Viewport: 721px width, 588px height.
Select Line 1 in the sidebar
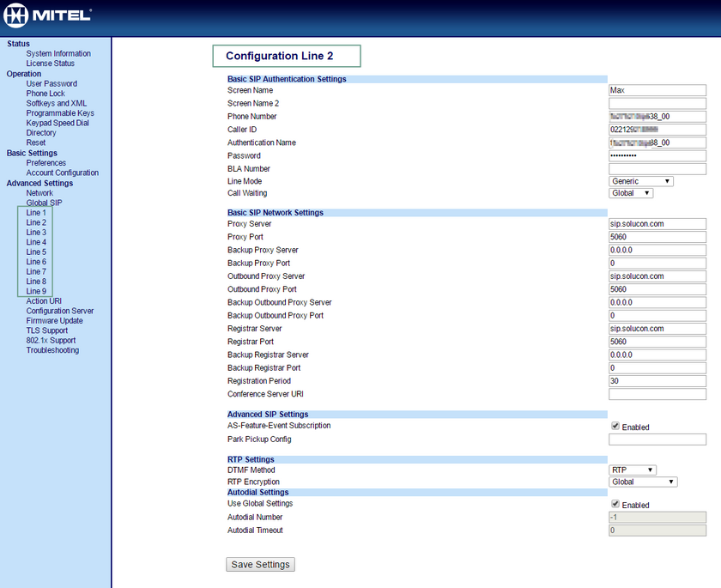coord(35,212)
